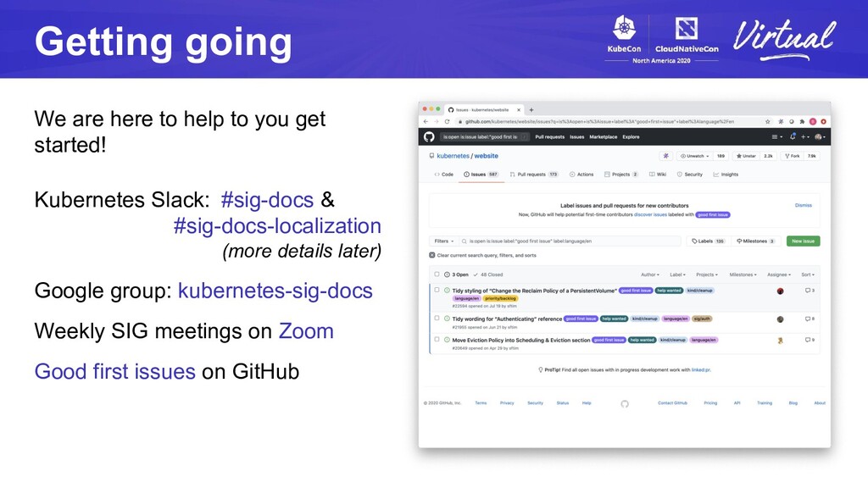The image size is (868, 488).
Task: Click the browser address bar URL
Action: coord(599,121)
